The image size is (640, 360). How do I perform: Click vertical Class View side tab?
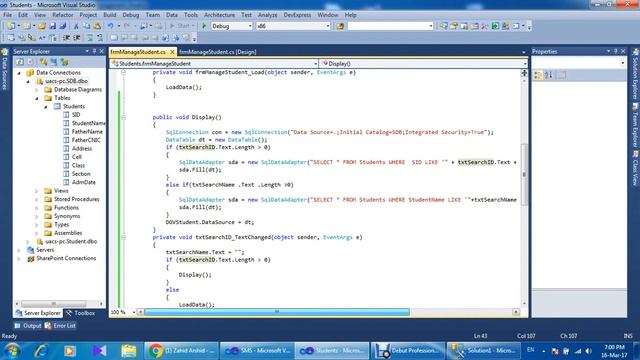(636, 169)
